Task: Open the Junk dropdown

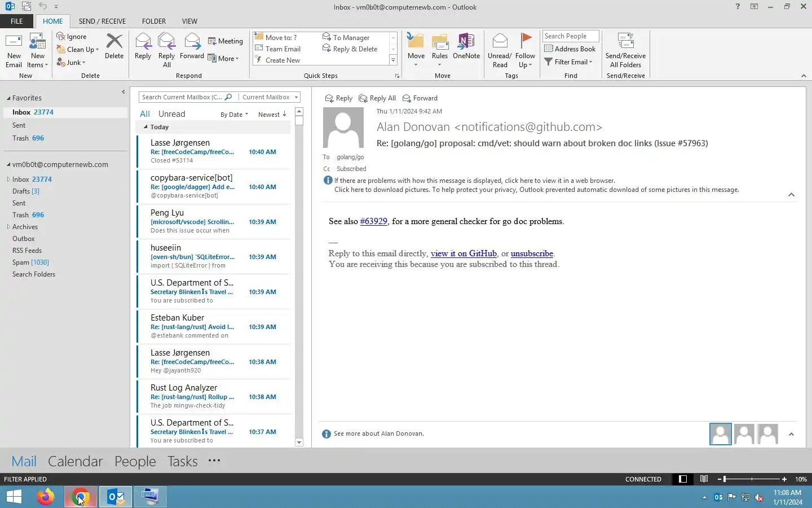Action: pyautogui.click(x=71, y=62)
